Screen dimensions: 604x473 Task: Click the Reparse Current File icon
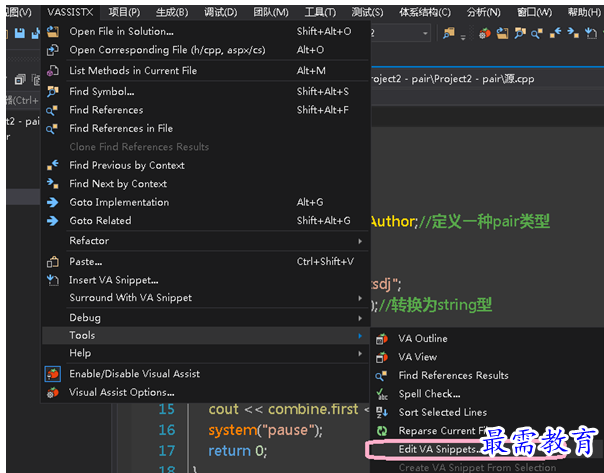(382, 431)
